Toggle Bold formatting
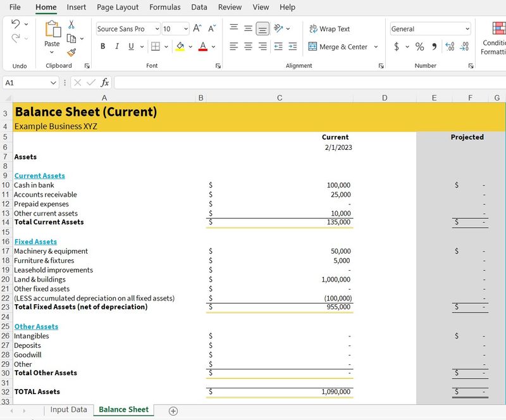The height and width of the screenshot is (420, 506). click(103, 47)
